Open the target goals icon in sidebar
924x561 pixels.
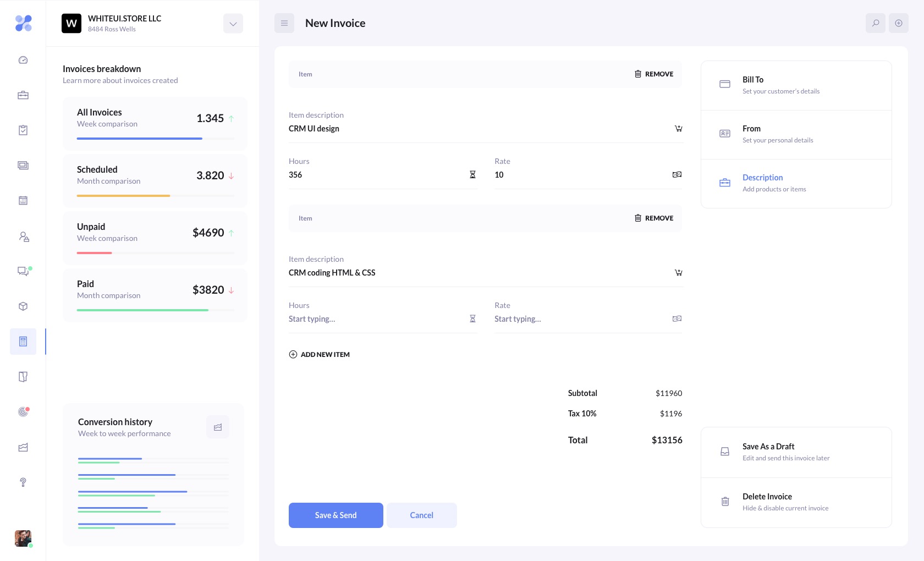click(x=23, y=411)
